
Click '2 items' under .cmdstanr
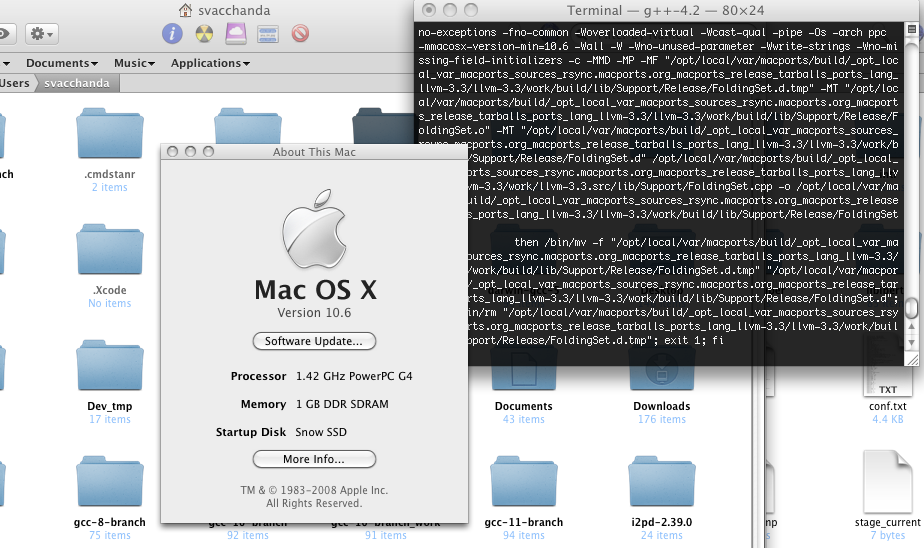click(x=110, y=187)
